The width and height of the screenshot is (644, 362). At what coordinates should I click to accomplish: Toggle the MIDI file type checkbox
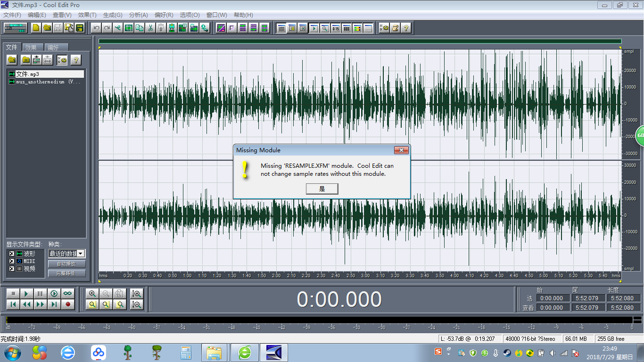pyautogui.click(x=12, y=261)
